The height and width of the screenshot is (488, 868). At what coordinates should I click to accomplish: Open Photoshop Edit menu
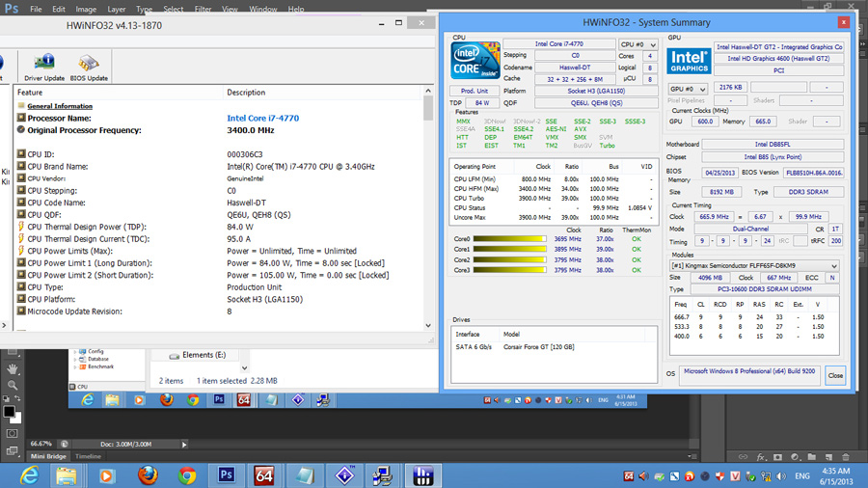[59, 9]
